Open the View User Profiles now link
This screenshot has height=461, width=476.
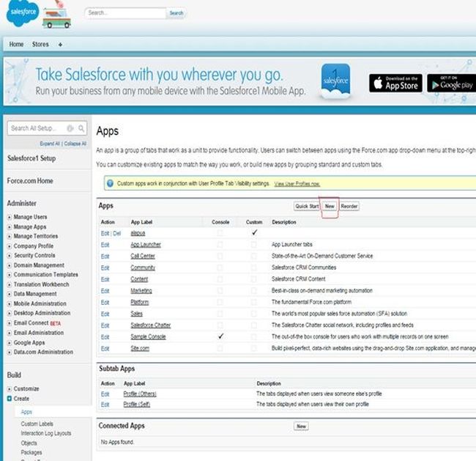297,184
